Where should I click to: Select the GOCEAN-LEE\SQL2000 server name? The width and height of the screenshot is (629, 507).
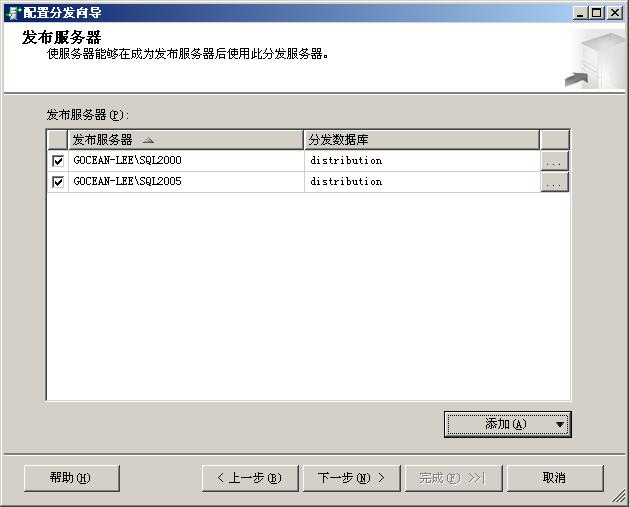click(127, 160)
